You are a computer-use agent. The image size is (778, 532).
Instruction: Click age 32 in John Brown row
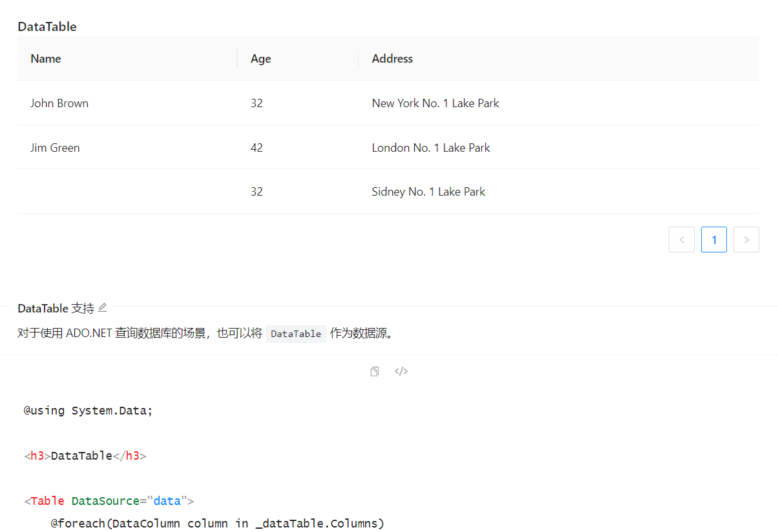(x=298, y=103)
